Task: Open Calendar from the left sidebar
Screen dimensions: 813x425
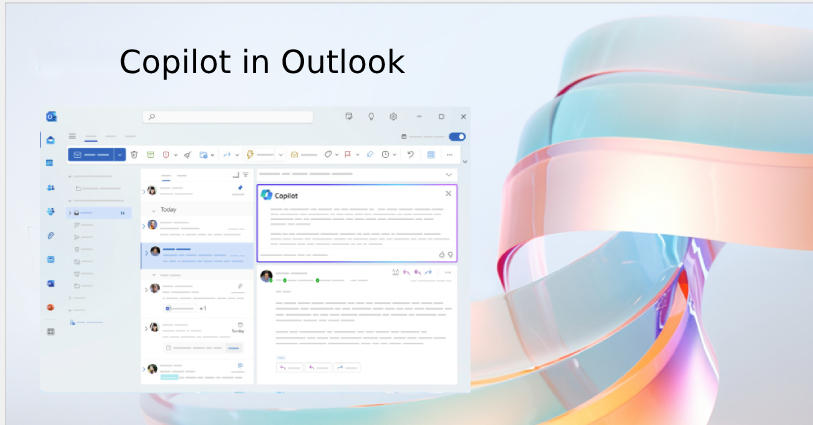Action: click(x=50, y=162)
